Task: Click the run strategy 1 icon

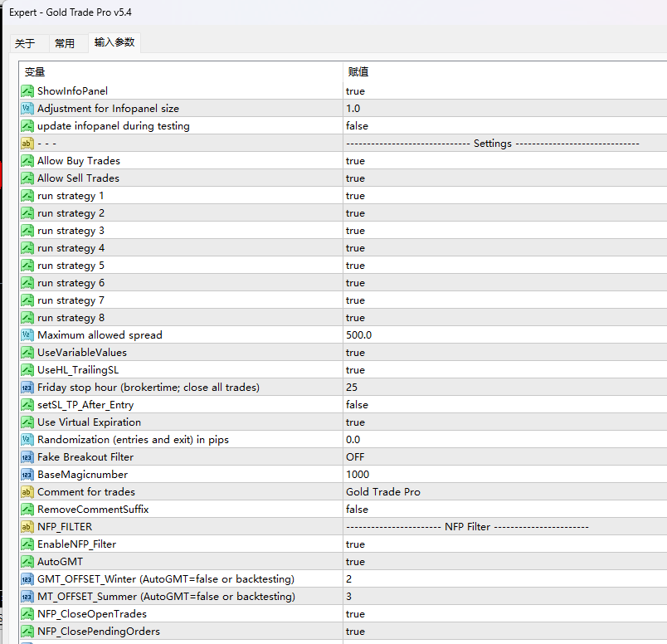Action: tap(27, 196)
